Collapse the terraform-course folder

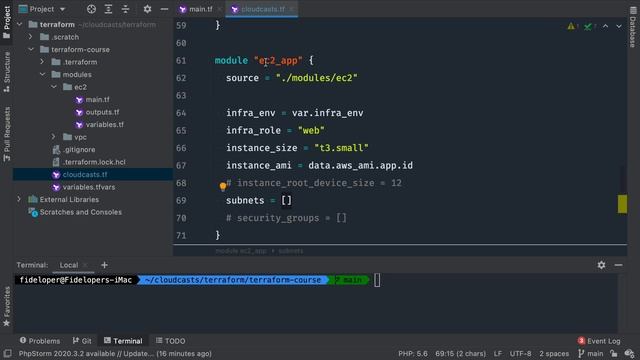point(31,49)
